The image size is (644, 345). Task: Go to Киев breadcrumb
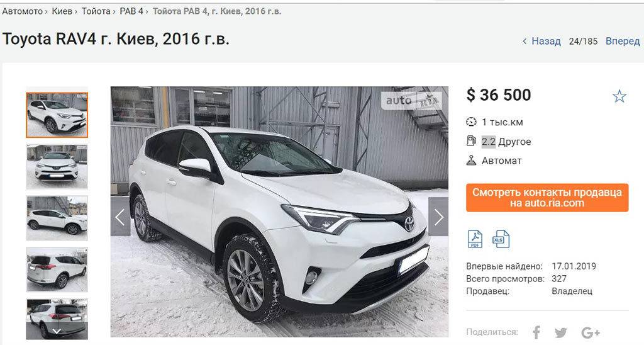click(62, 11)
